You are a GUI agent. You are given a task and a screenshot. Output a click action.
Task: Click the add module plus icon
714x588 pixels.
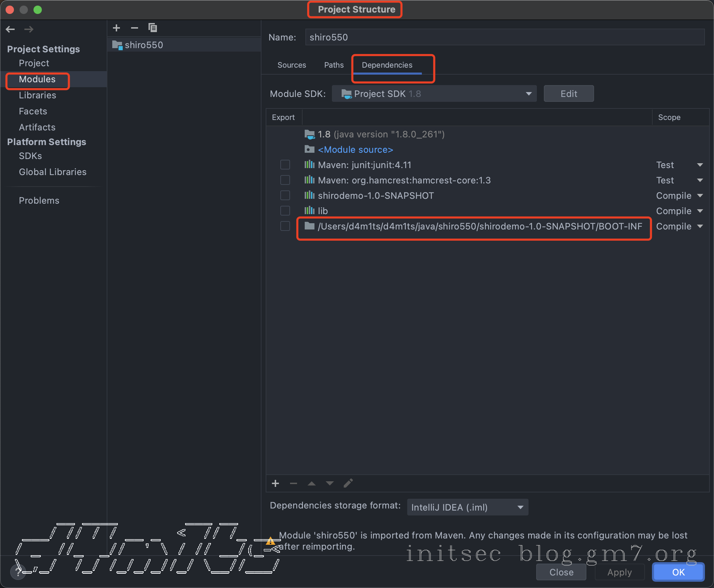point(116,28)
